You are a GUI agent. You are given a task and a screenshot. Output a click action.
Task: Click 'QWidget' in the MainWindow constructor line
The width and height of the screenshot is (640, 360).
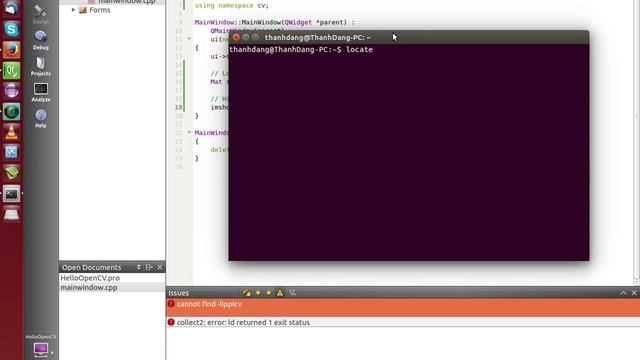pyautogui.click(x=298, y=22)
